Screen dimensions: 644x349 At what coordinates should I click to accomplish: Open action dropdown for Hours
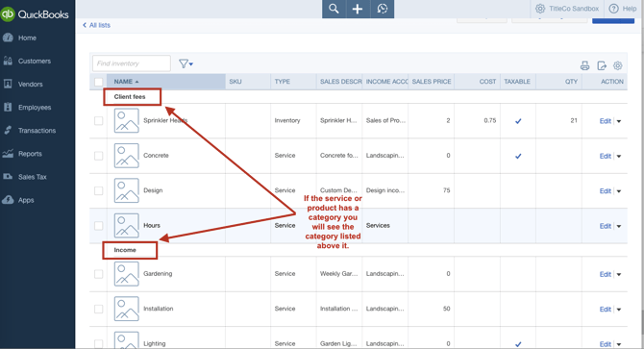(619, 226)
